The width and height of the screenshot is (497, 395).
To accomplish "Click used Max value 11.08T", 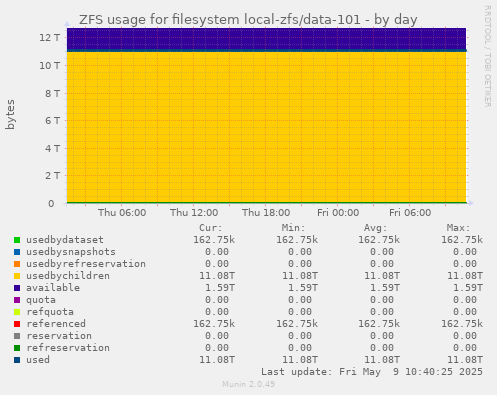I will point(465,360).
